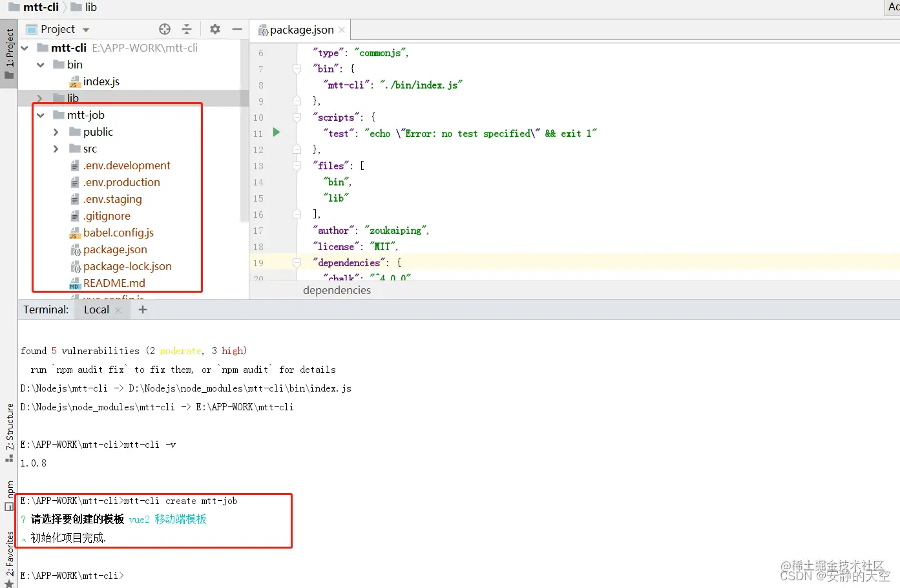Open the Project view dropdown
Viewport: 900px width, 588px height.
tap(86, 30)
